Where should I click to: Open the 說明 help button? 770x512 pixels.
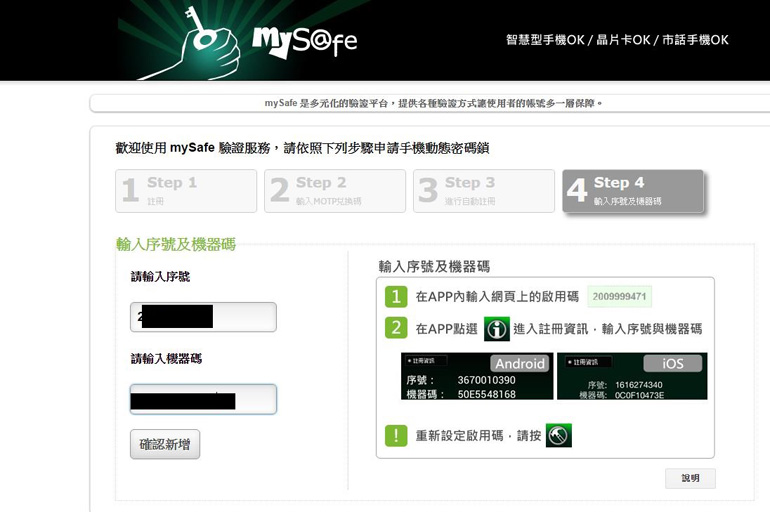(690, 478)
